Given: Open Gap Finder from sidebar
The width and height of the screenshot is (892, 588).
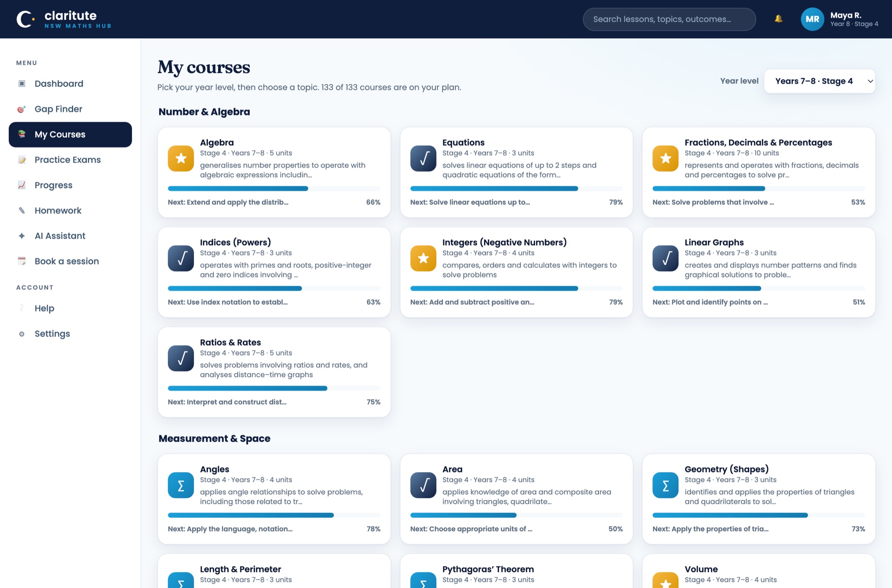Looking at the screenshot, I should point(70,109).
